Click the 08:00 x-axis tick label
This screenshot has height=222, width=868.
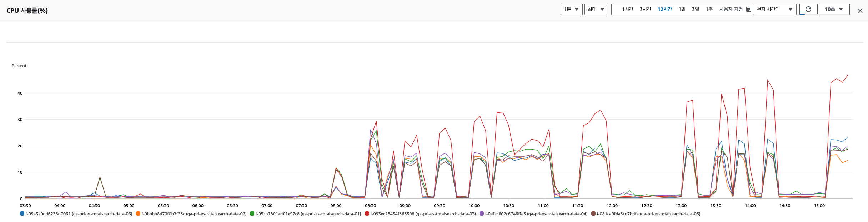tap(336, 206)
